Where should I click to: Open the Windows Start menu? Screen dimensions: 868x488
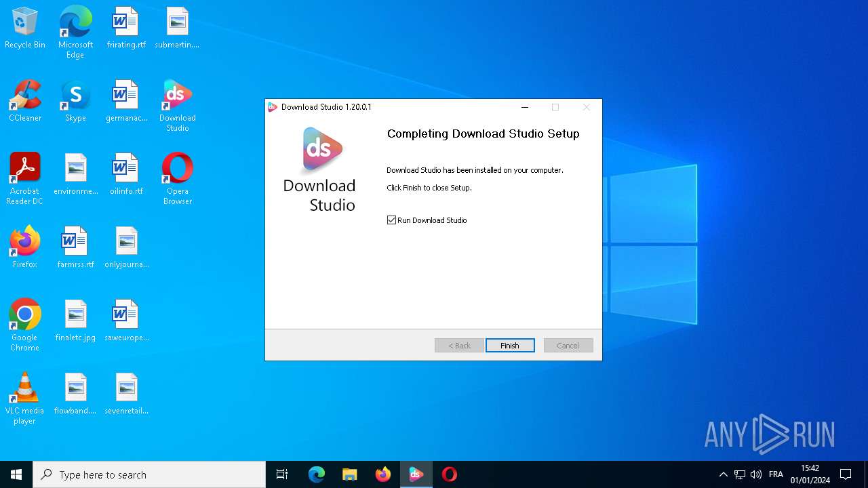click(x=16, y=474)
